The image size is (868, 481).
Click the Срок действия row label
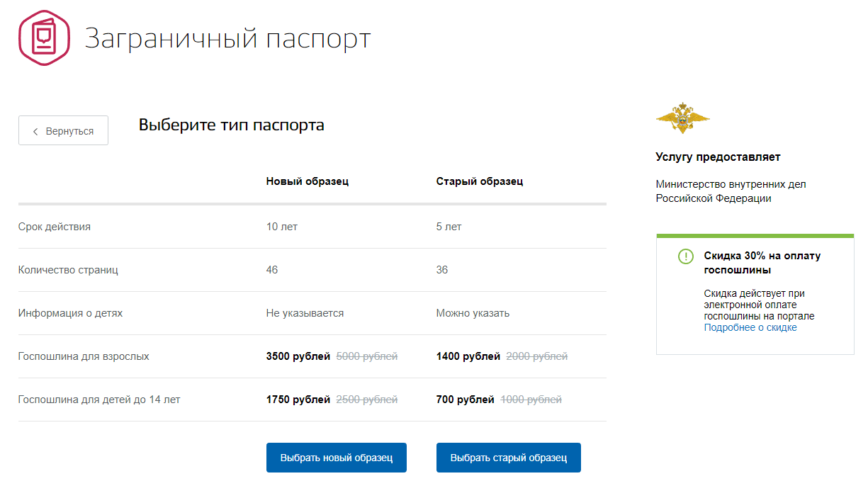(54, 227)
